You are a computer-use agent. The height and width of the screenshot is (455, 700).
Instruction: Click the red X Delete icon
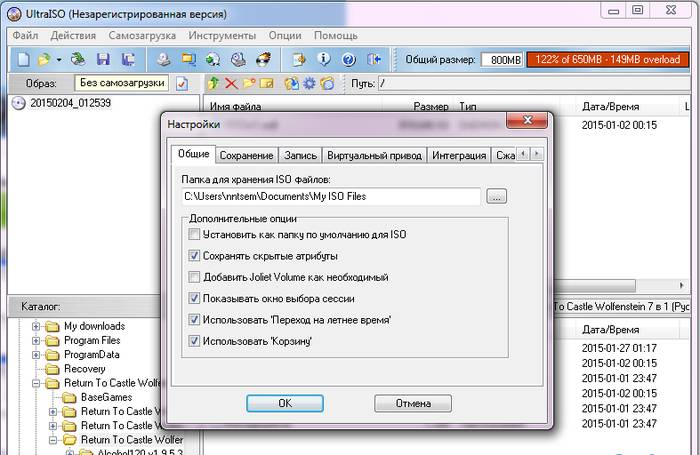231,83
